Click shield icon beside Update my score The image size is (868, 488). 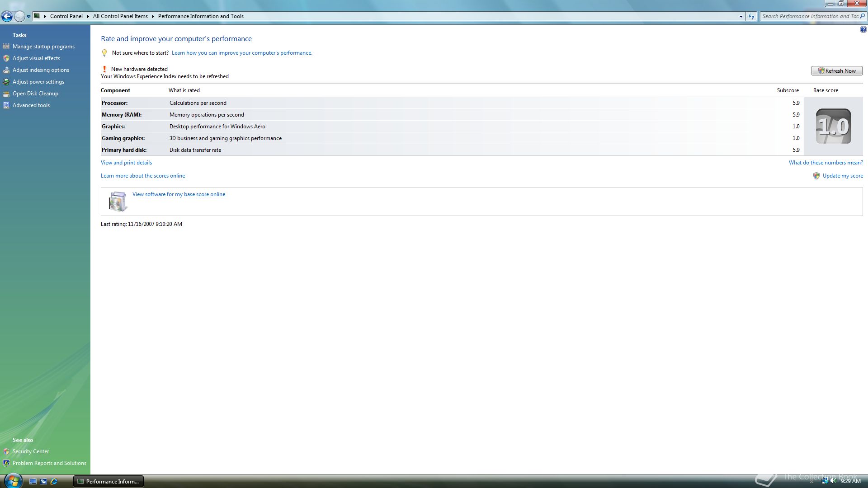point(816,176)
